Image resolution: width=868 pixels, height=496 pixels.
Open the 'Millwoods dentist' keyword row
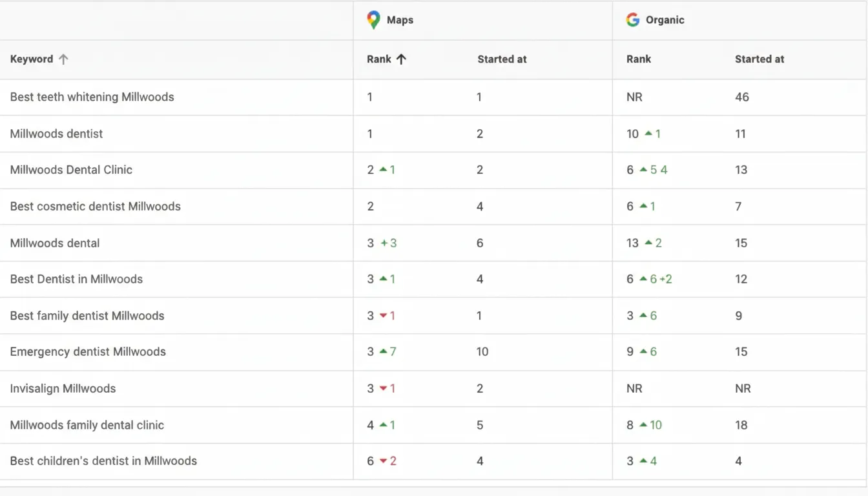click(x=56, y=134)
